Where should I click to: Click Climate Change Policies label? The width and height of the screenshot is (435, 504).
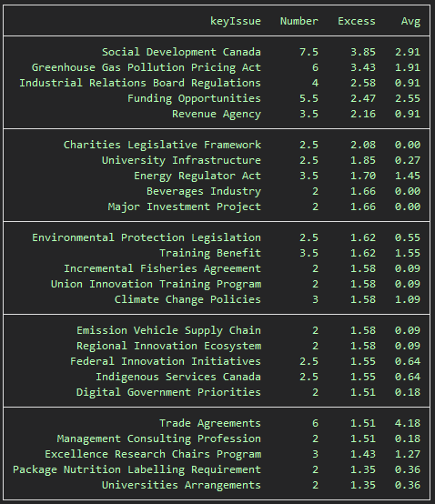(x=187, y=299)
